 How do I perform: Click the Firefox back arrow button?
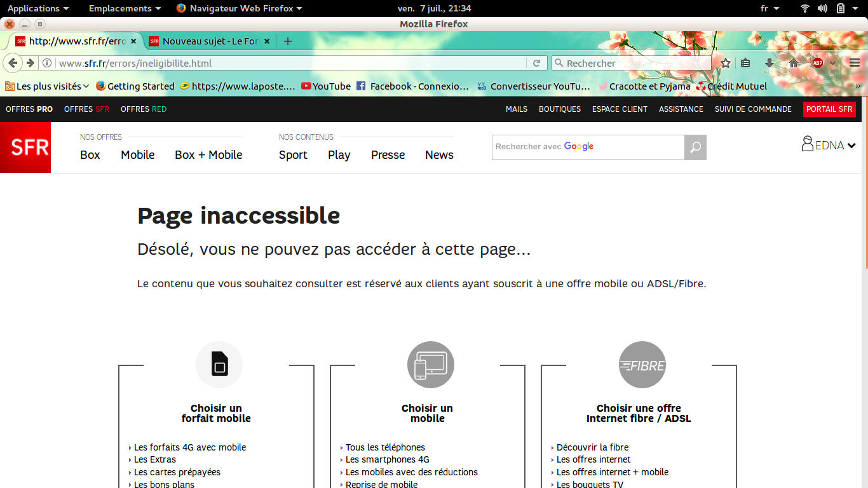tap(13, 63)
